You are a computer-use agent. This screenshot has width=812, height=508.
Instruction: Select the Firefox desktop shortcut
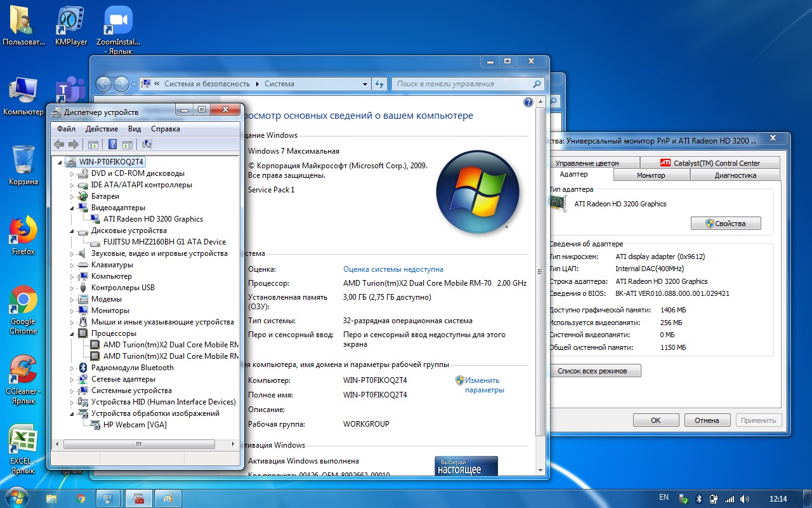point(23,236)
